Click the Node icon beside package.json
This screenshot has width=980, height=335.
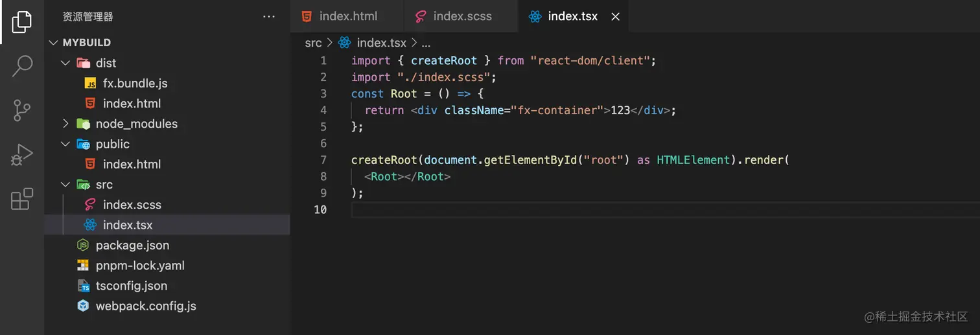click(83, 246)
